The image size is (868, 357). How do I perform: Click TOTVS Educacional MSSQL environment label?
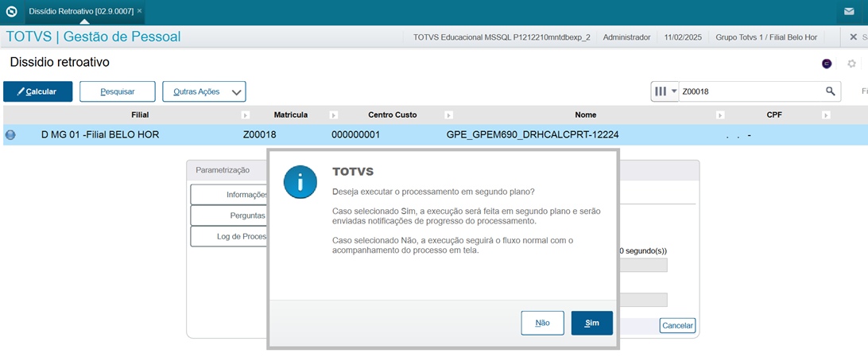[x=502, y=37]
